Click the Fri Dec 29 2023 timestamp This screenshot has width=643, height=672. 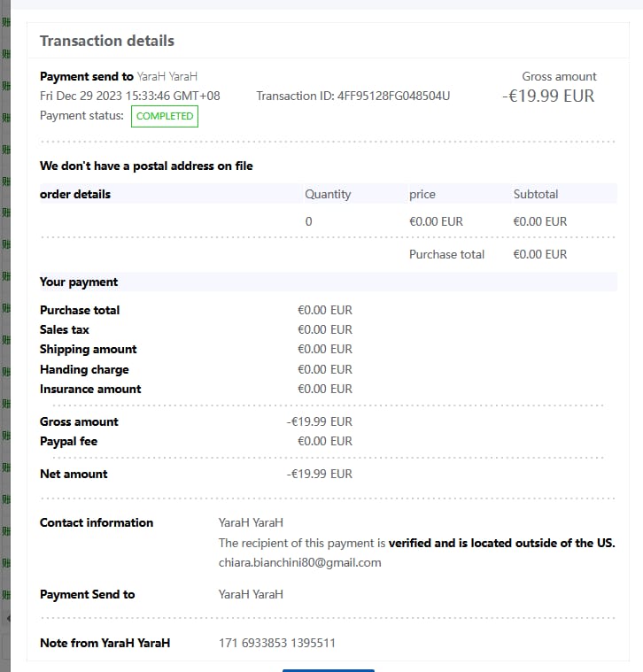tap(130, 96)
